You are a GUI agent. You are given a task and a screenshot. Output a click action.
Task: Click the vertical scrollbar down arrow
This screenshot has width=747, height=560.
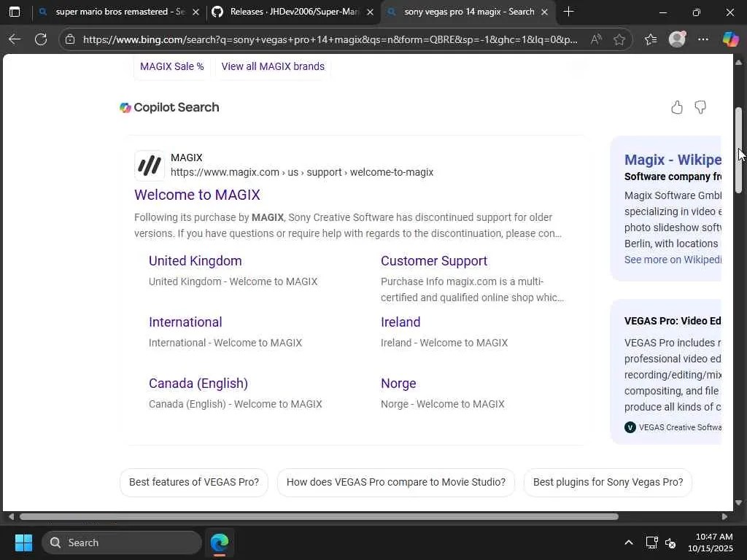click(x=738, y=502)
